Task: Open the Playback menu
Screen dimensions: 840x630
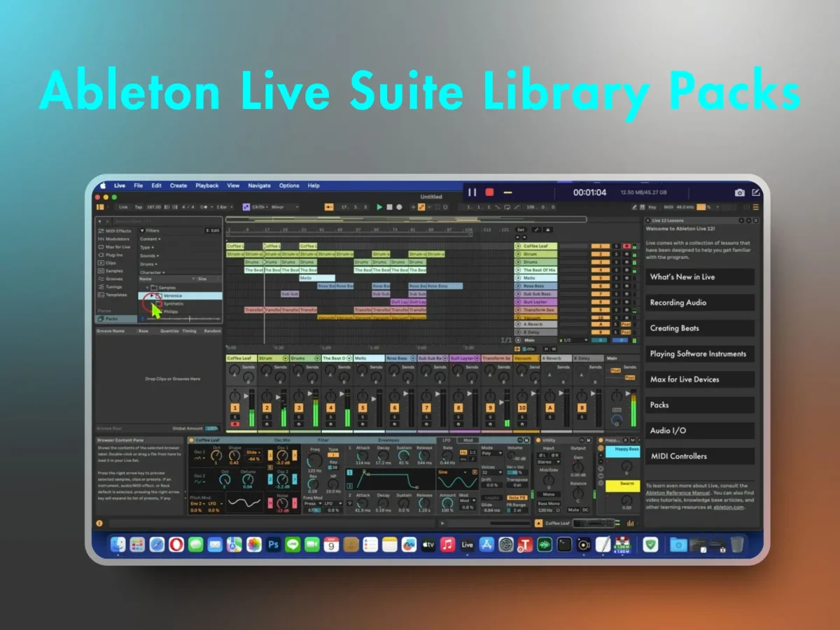Action: (x=207, y=185)
